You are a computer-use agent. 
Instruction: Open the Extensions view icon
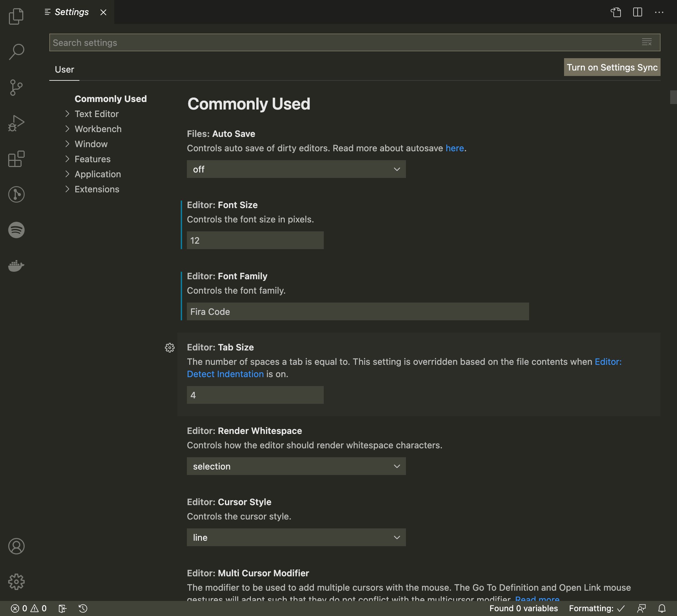[x=16, y=159]
